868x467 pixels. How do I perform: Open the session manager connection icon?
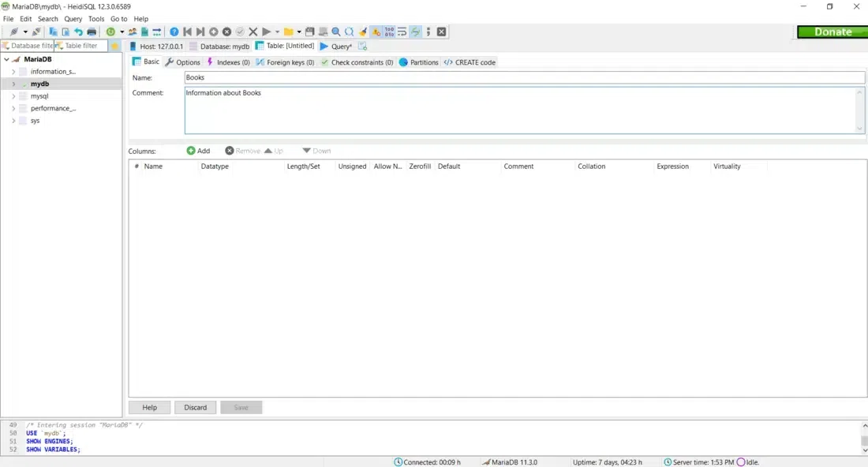[x=14, y=32]
